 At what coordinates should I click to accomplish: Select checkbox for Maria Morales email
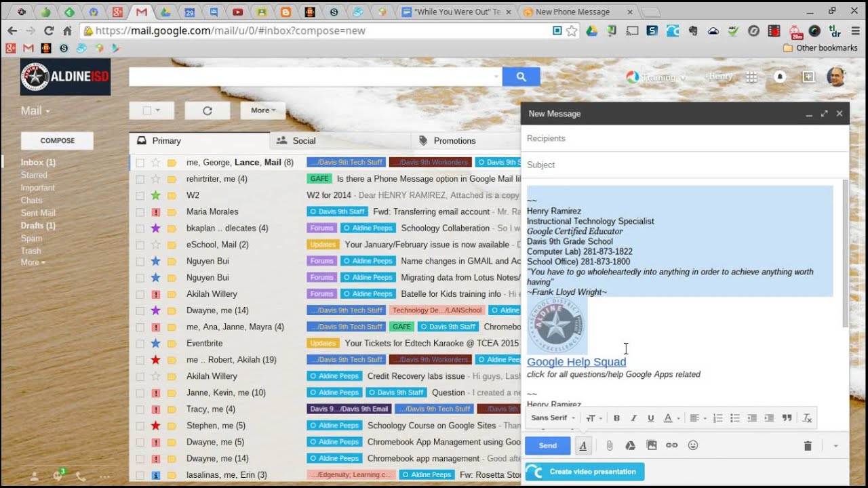(x=140, y=211)
